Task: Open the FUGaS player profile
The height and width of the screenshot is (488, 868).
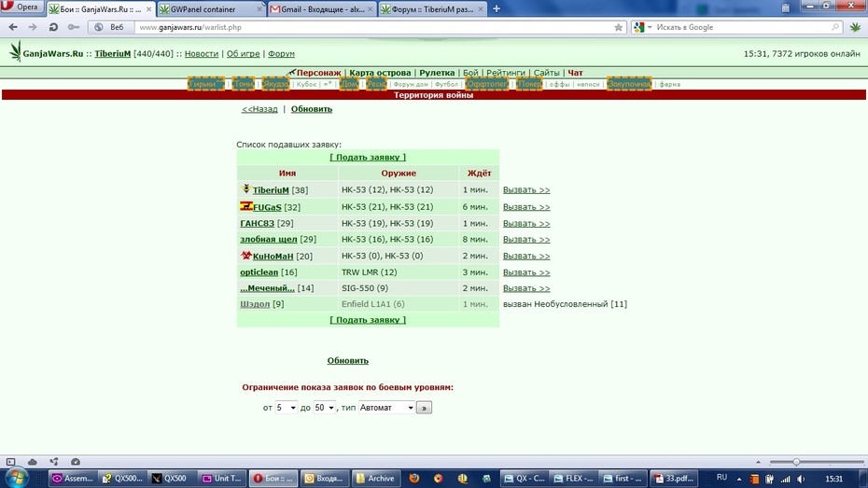Action: [267, 207]
